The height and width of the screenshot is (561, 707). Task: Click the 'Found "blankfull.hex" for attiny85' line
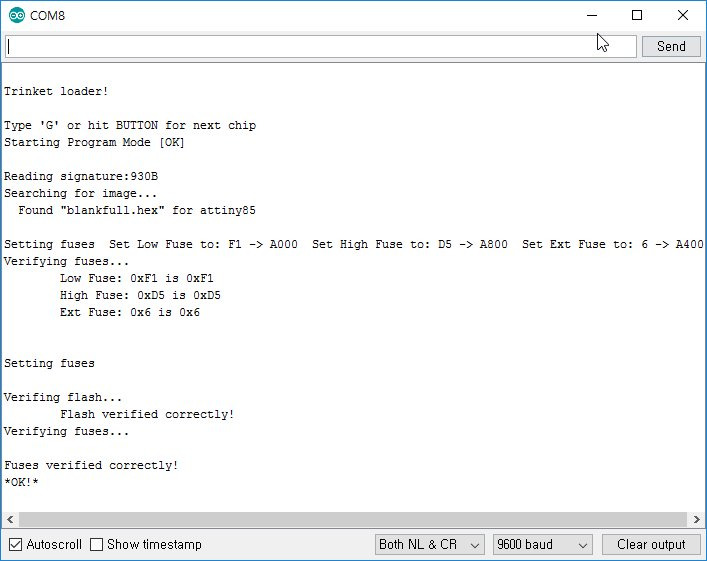pos(137,210)
